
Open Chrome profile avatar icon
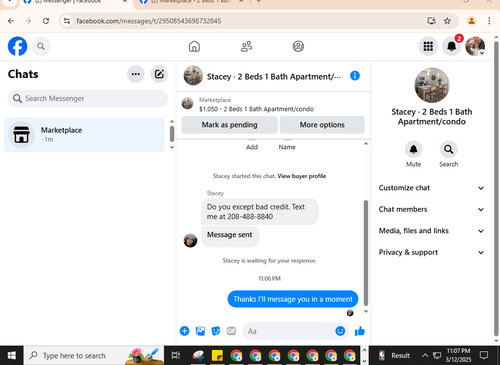pos(471,21)
